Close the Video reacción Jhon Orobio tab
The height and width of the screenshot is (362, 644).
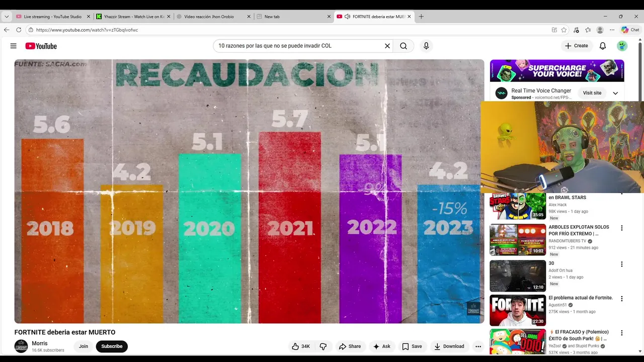(249, 17)
